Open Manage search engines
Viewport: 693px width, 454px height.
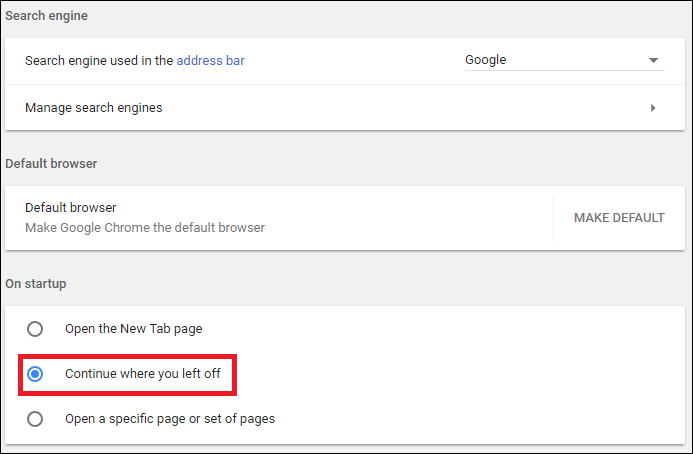click(x=94, y=107)
